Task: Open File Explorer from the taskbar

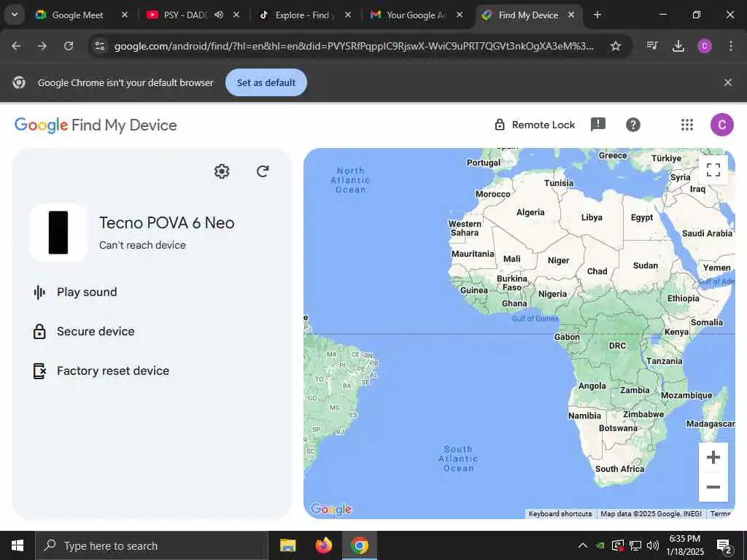Action: click(287, 545)
